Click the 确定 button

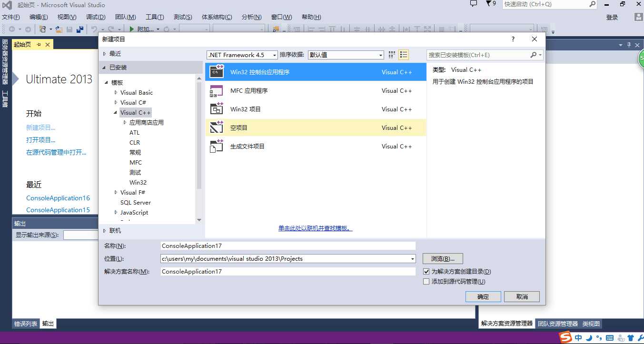pyautogui.click(x=483, y=296)
